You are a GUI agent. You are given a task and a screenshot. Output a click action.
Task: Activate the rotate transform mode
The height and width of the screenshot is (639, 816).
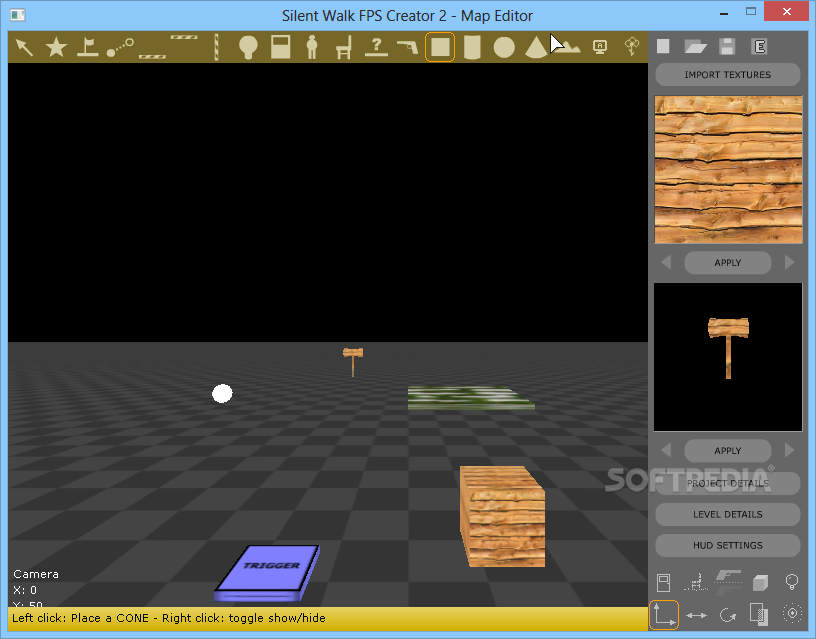pos(728,616)
